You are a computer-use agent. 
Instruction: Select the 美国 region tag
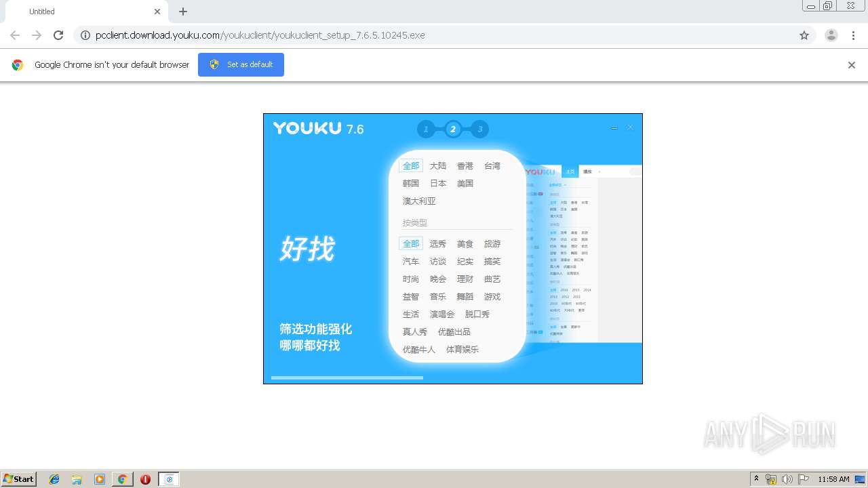click(x=465, y=183)
